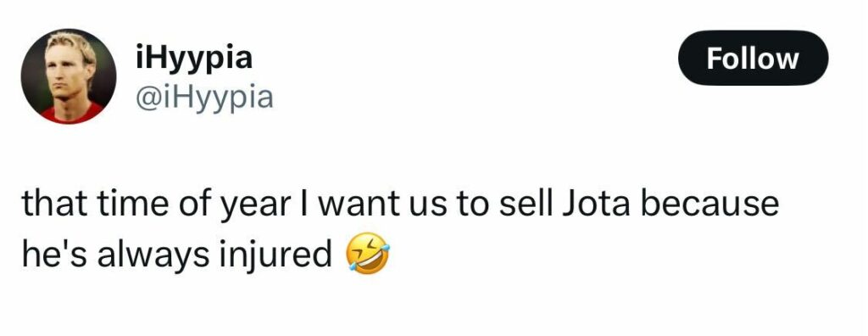
Task: Open the tweet by clicking its first line
Action: 400,204
